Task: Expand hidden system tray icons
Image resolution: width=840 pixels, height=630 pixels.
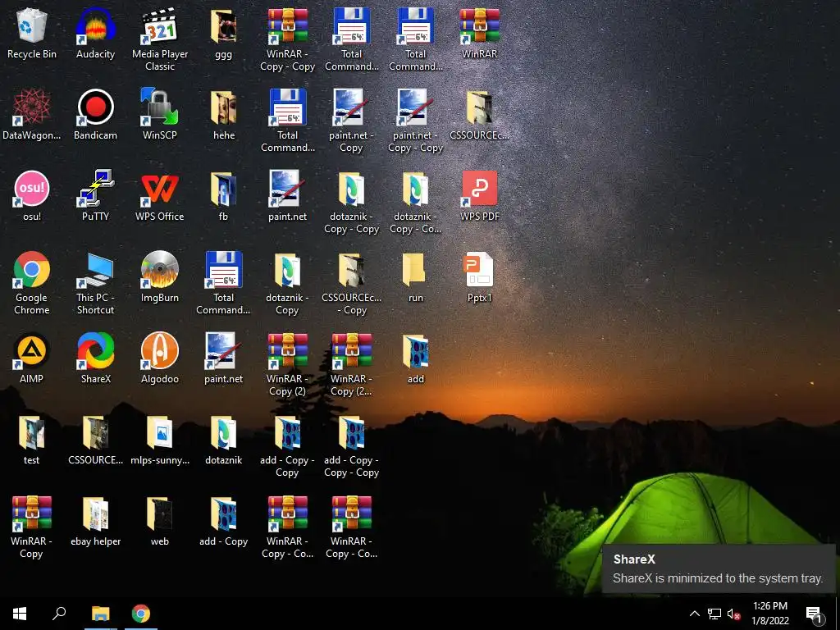Action: pos(694,614)
